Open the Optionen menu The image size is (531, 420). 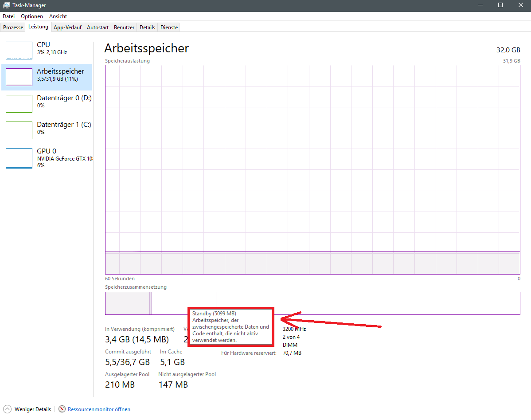31,16
